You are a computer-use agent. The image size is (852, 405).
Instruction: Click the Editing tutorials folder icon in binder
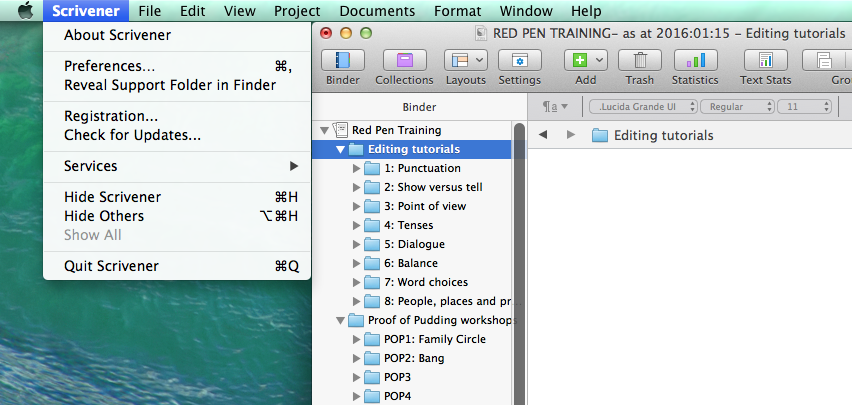356,149
